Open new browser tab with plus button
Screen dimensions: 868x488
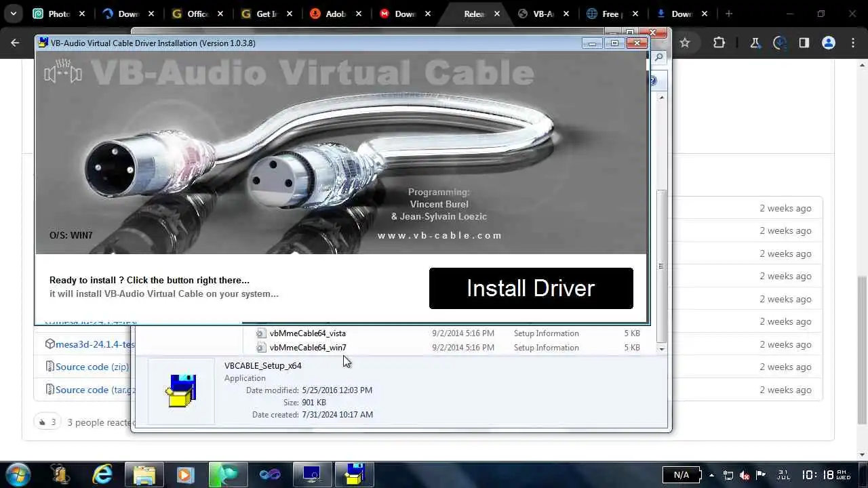[729, 14]
